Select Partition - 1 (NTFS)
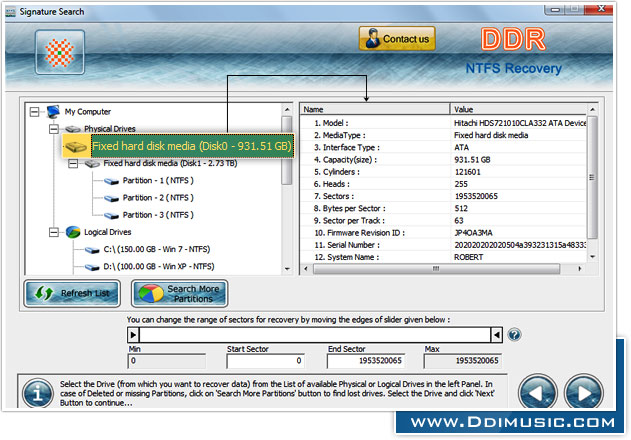This screenshot has width=631, height=440. (x=158, y=180)
